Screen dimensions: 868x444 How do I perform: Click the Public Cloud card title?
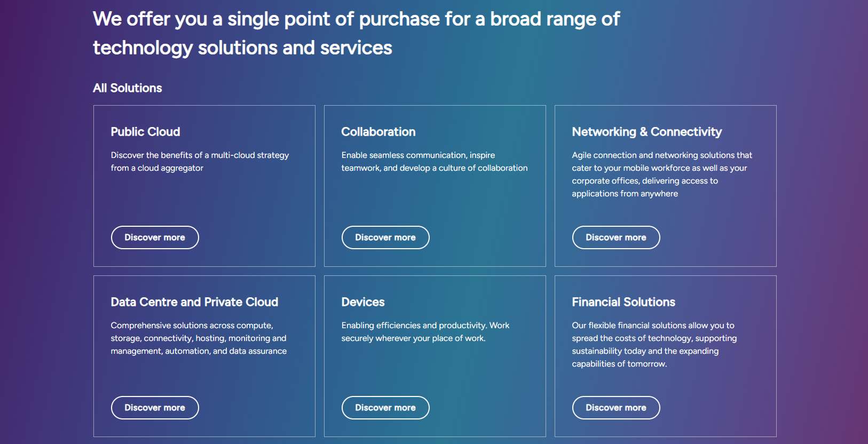tap(145, 132)
